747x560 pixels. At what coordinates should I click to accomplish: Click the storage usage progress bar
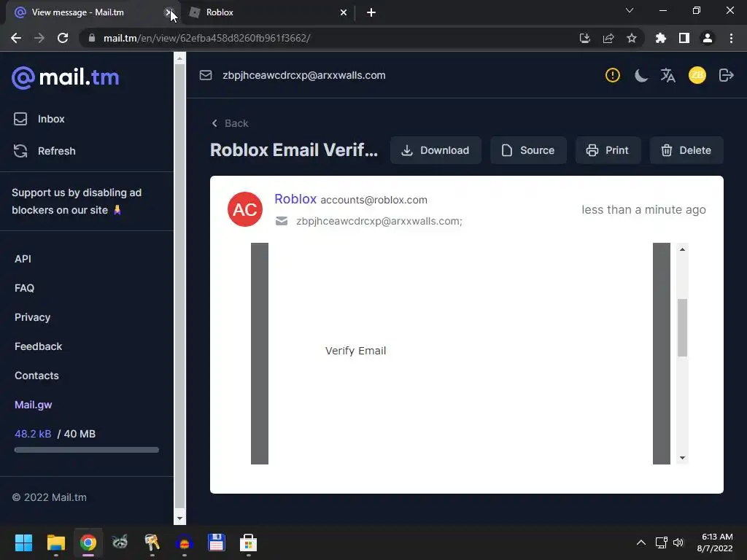coord(87,449)
